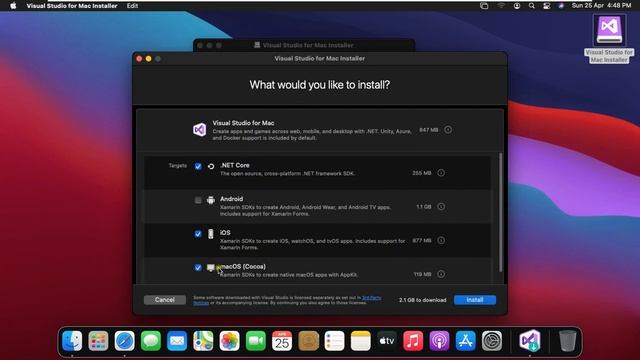Click the '2.1 GB to download' text
Screen dimensions: 640x360
coord(422,300)
